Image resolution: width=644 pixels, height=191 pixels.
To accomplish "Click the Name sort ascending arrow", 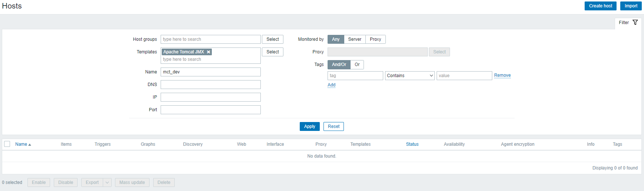I will (30, 145).
